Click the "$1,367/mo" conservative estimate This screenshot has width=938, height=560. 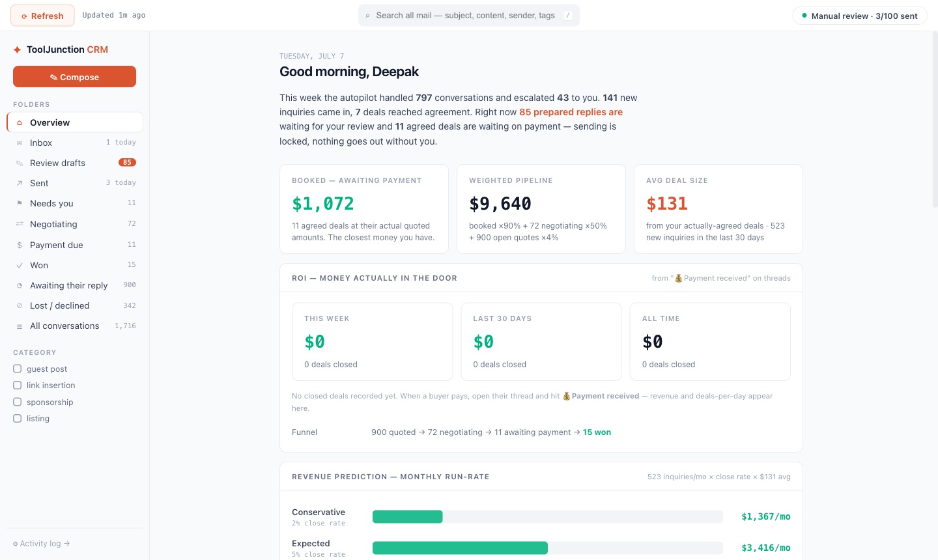pos(766,516)
